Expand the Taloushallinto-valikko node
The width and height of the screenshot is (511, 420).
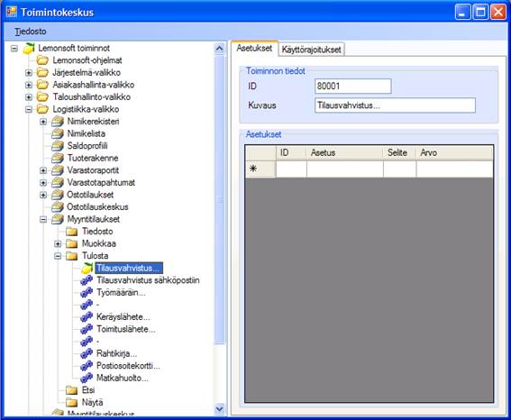[x=29, y=97]
